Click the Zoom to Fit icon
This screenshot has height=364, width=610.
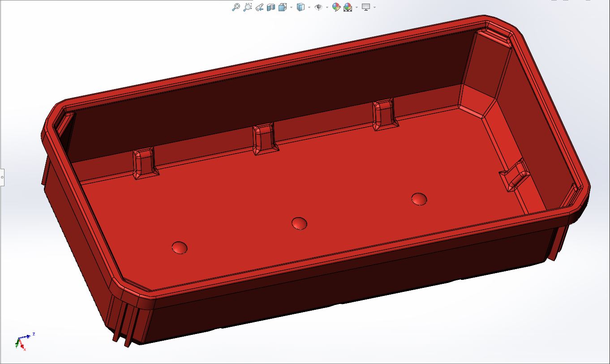click(x=236, y=7)
